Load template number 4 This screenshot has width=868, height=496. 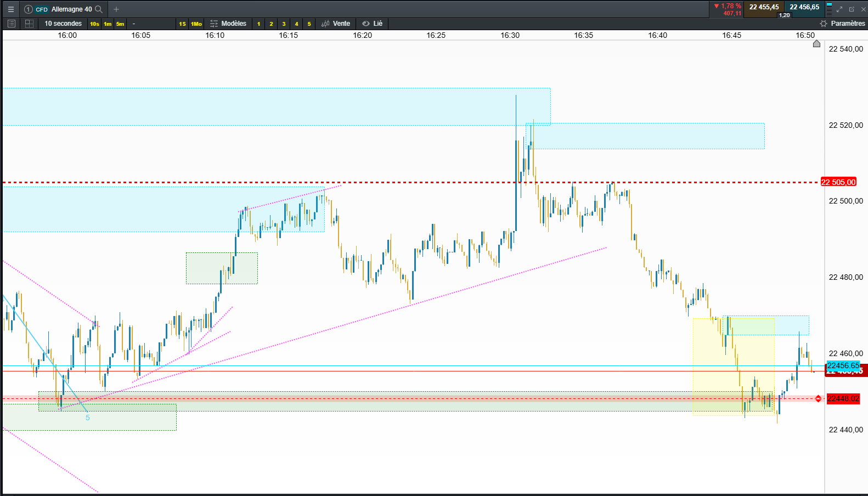296,24
